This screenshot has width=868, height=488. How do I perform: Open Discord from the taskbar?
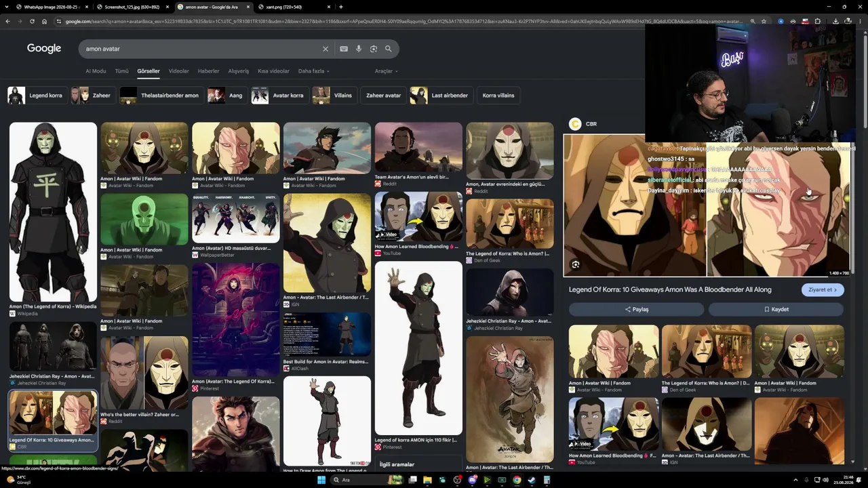[x=473, y=480]
